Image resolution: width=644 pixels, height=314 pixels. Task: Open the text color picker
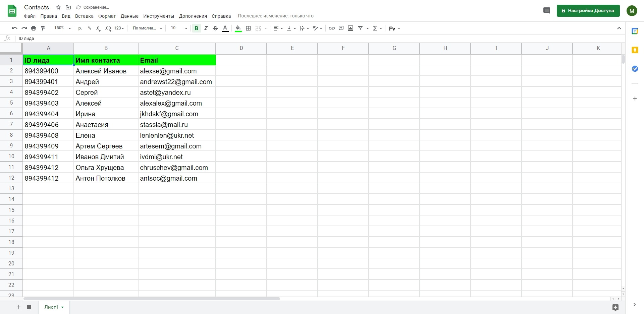click(x=225, y=28)
